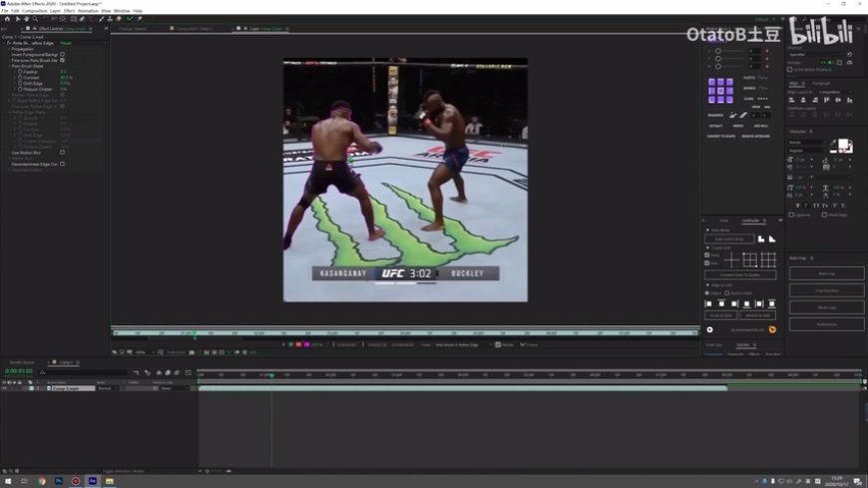Collapse the Roto Brush Matte group
868x488 pixels.
(x=9, y=66)
